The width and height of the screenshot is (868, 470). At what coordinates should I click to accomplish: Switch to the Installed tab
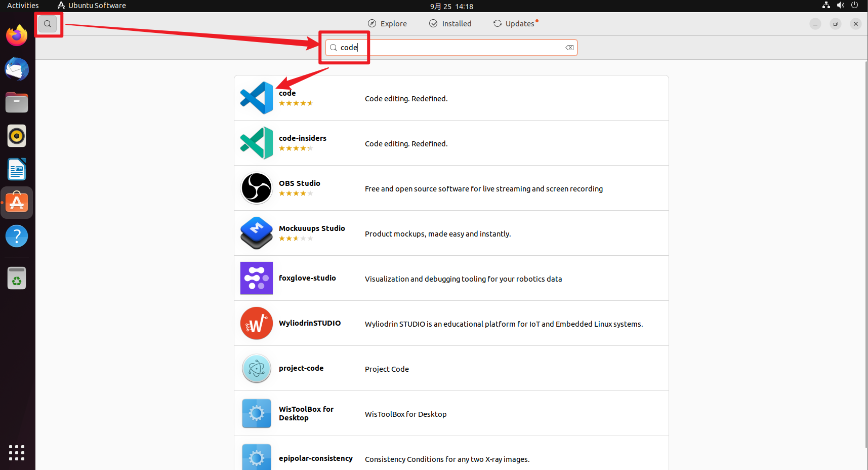(x=450, y=23)
